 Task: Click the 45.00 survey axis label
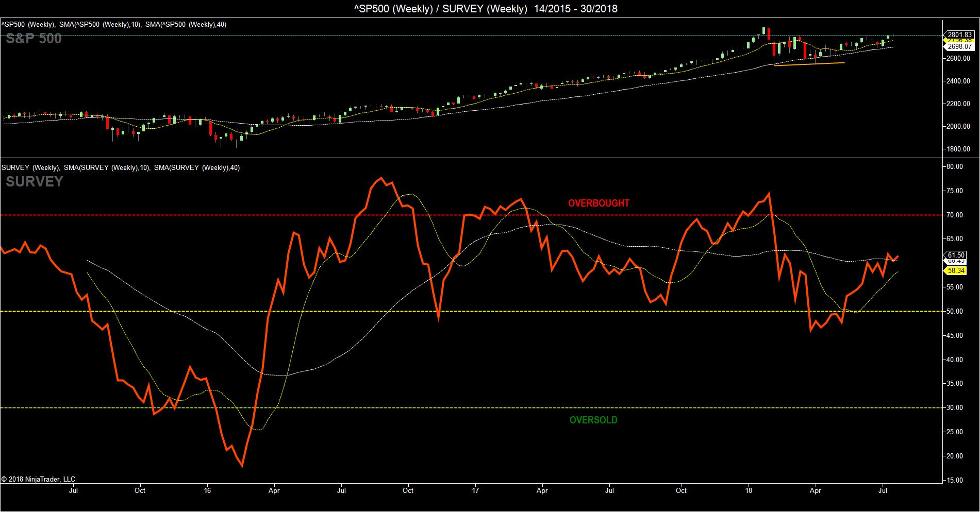tap(955, 335)
